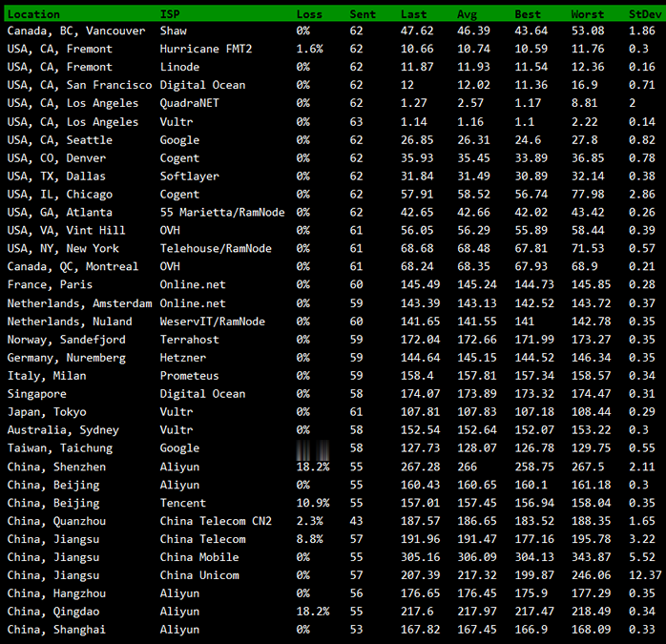Click the 'Australia, Sydney' location
666x644 pixels.
63,430
